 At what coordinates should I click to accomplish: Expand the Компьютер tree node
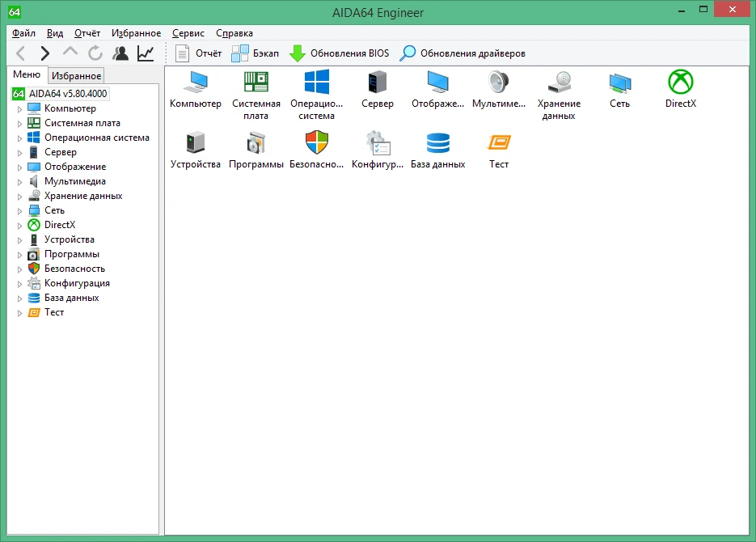click(x=19, y=109)
